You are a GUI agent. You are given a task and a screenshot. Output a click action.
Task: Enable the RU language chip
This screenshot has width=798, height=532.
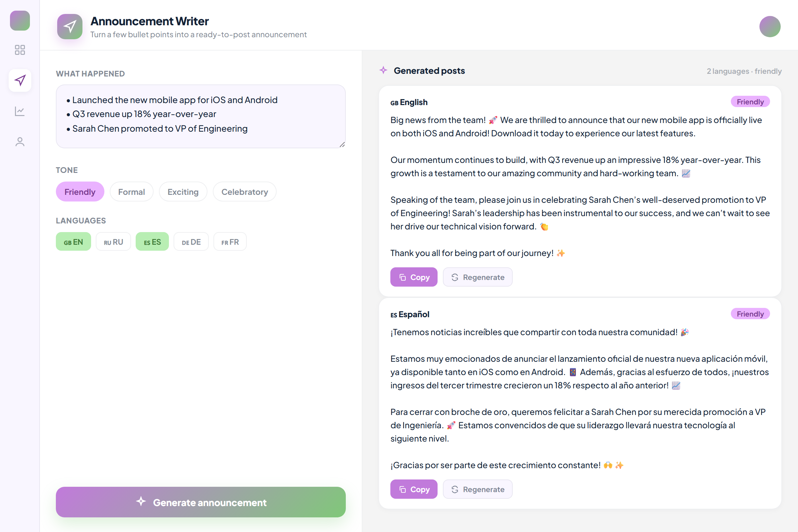113,242
